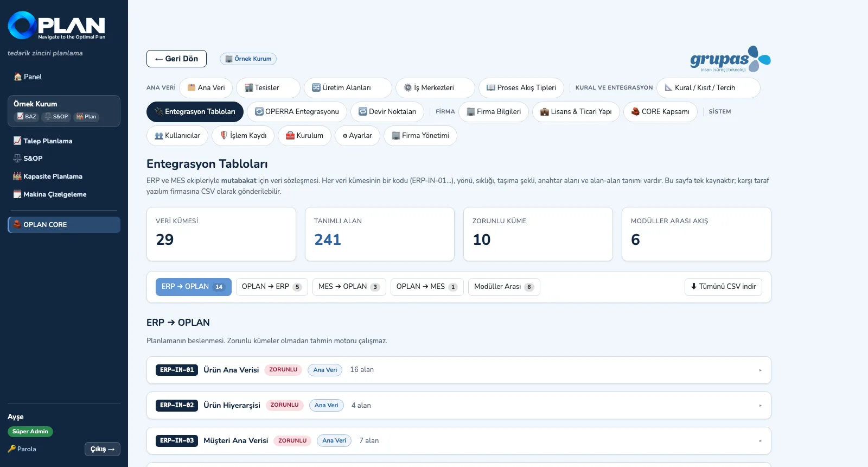868x467 pixels.
Task: Click the Kural / Kısıt / Tercih ruler icon
Action: coord(669,88)
